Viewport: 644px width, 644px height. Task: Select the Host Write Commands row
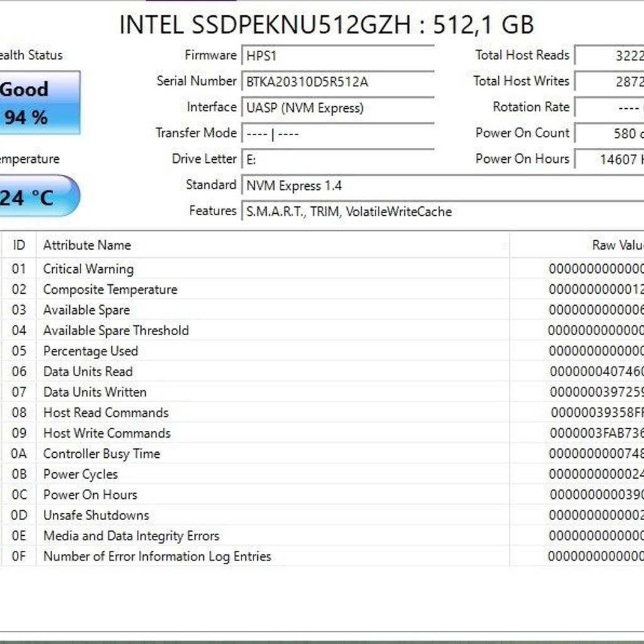(x=322, y=433)
